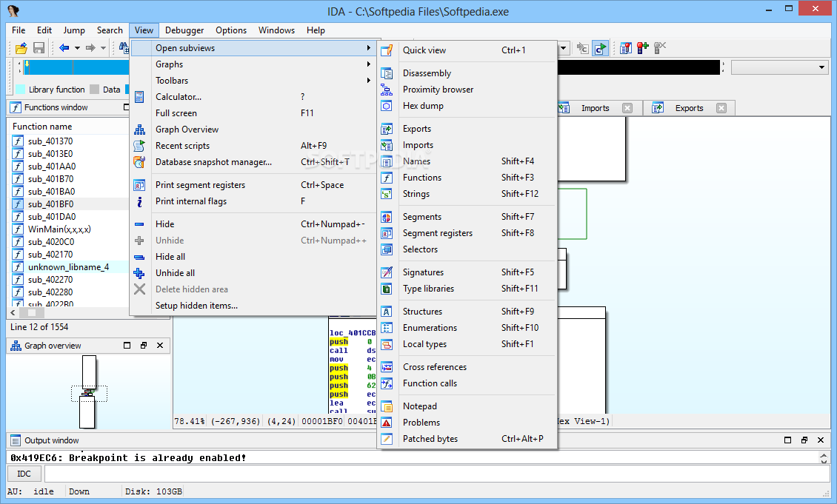Click the Print segment registers icon

coord(139,185)
